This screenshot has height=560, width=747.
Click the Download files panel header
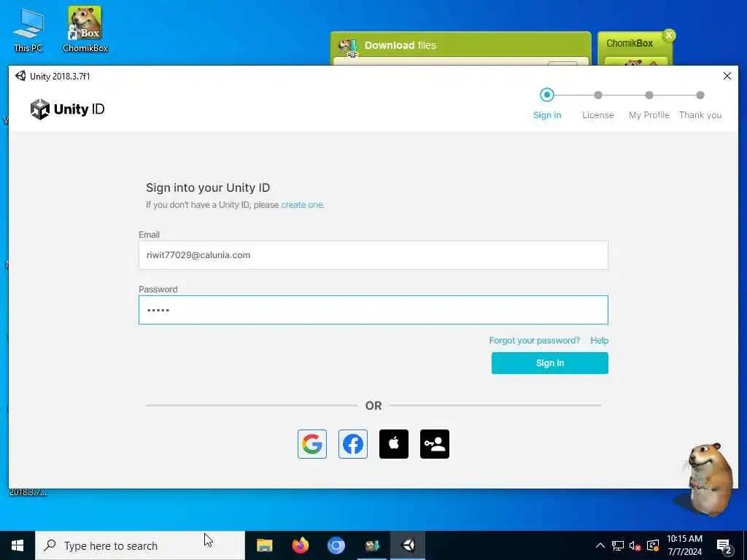pos(461,46)
